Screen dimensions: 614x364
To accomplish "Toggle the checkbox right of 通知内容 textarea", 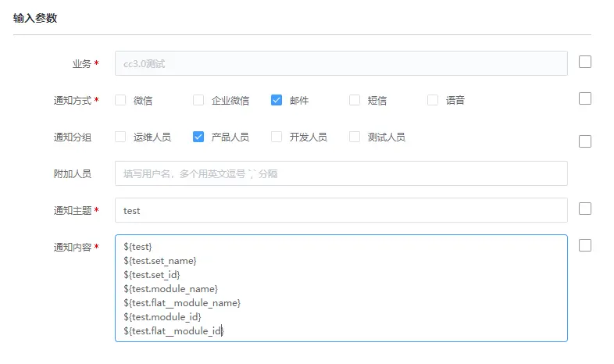I will (x=585, y=245).
